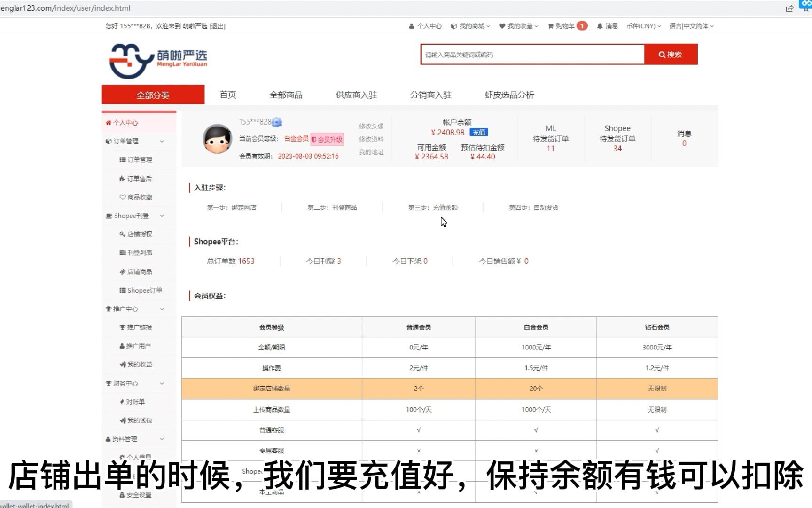Image resolution: width=812 pixels, height=508 pixels.
Task: Select 个人中心 in sidebar
Action: [139, 123]
